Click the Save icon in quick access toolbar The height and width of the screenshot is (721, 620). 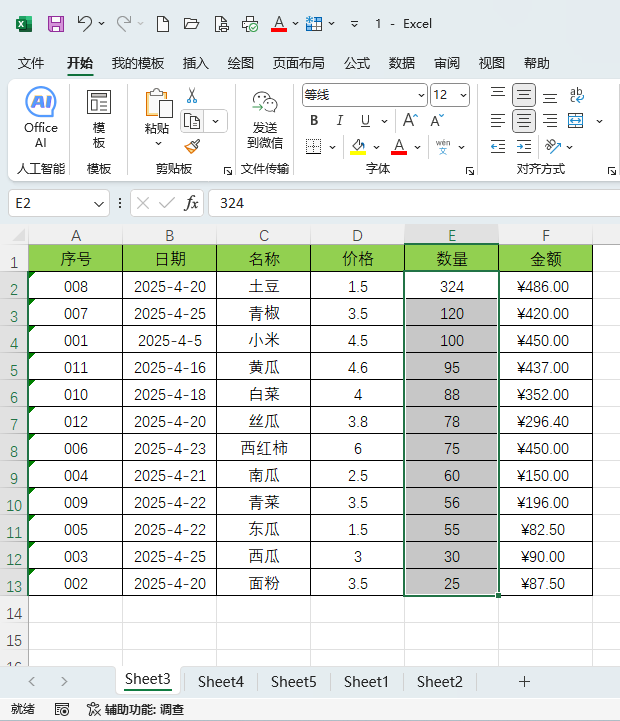[x=56, y=23]
